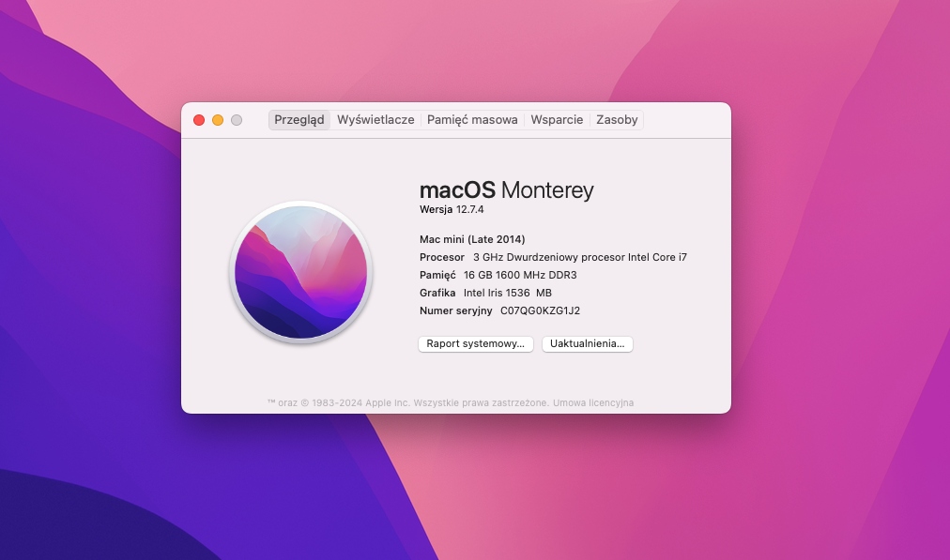Select serial number C07QG0KZG1J2
The height and width of the screenshot is (560, 950).
pos(540,310)
